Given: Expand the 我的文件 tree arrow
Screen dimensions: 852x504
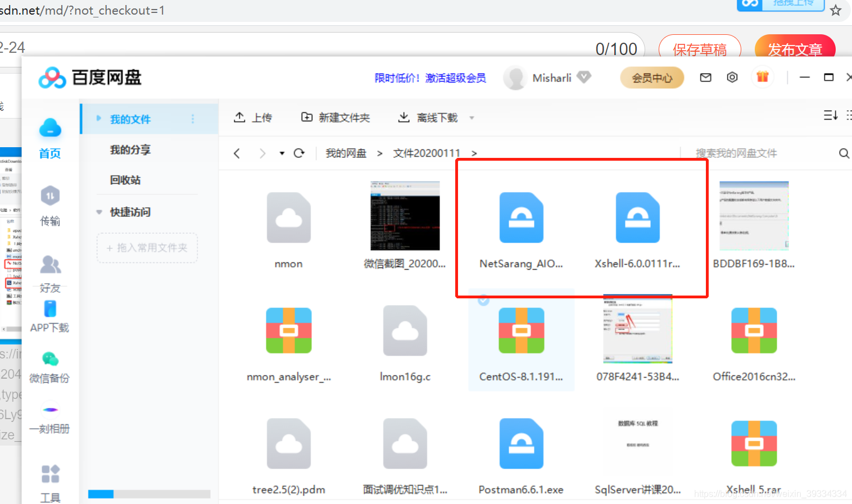Looking at the screenshot, I should point(99,119).
